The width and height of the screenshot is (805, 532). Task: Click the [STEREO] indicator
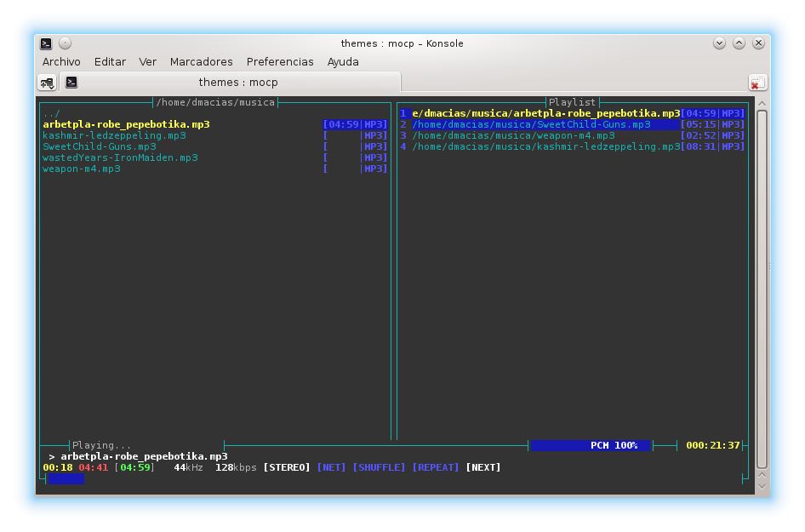tap(287, 468)
